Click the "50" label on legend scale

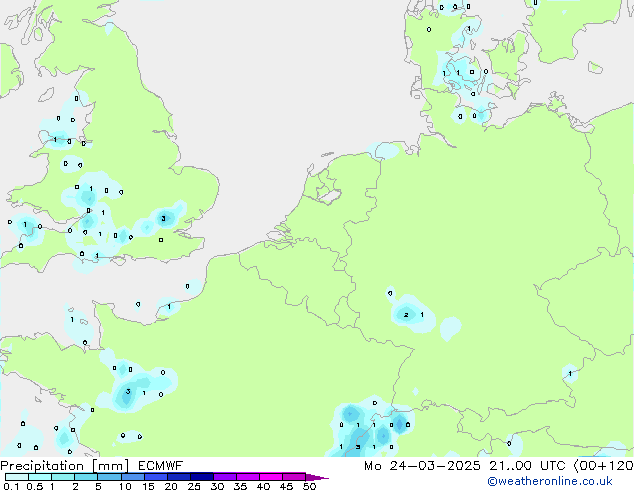pyautogui.click(x=310, y=486)
